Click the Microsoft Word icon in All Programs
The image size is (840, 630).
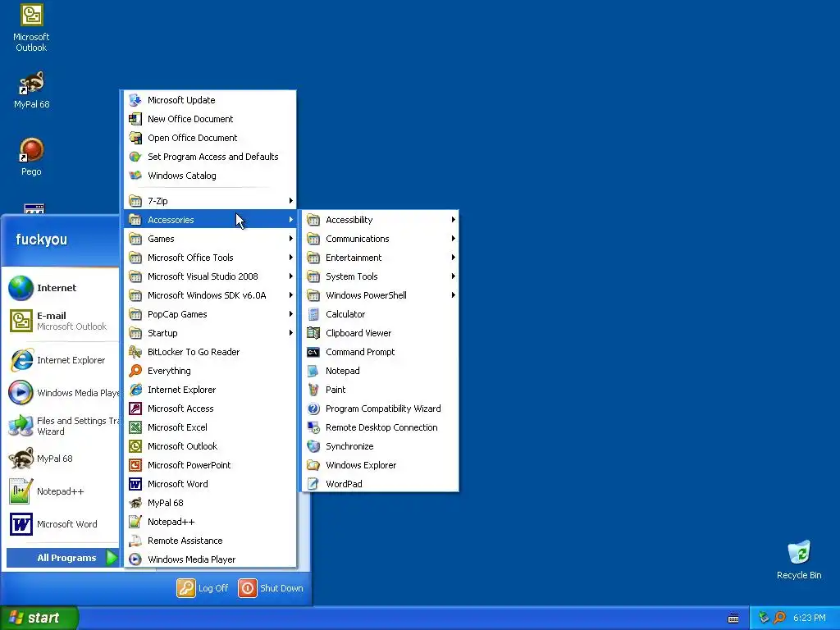pos(135,484)
